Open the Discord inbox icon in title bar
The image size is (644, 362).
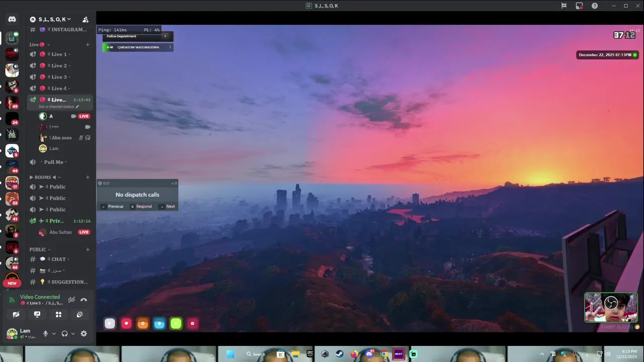[579, 6]
